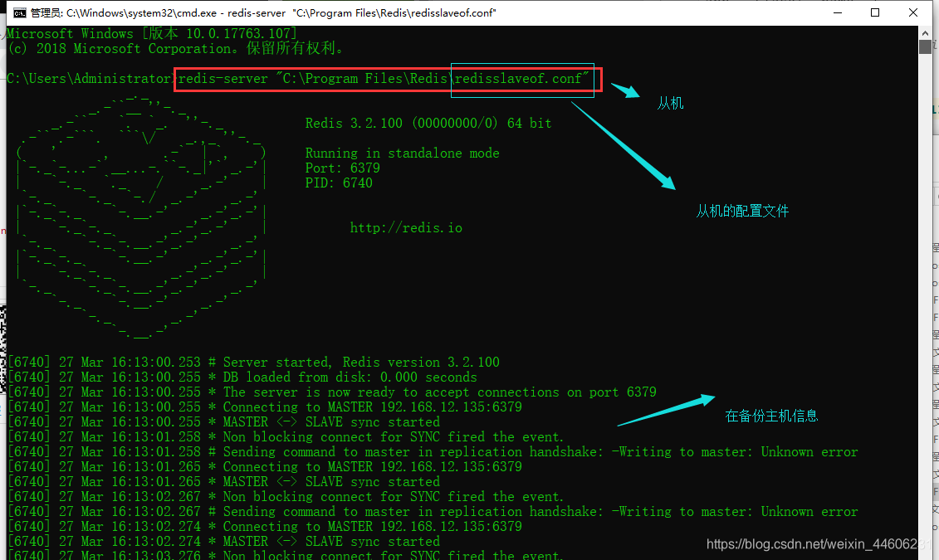Click the 16:13:00.255 'MASTER <-> SLAVE sync started' line
This screenshot has width=939, height=560.
coord(223,422)
